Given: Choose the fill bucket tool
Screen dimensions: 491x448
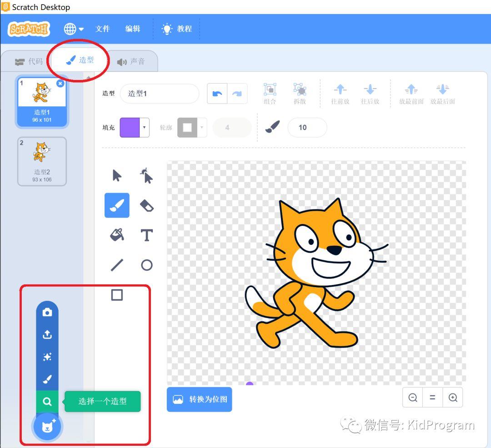Looking at the screenshot, I should point(117,235).
